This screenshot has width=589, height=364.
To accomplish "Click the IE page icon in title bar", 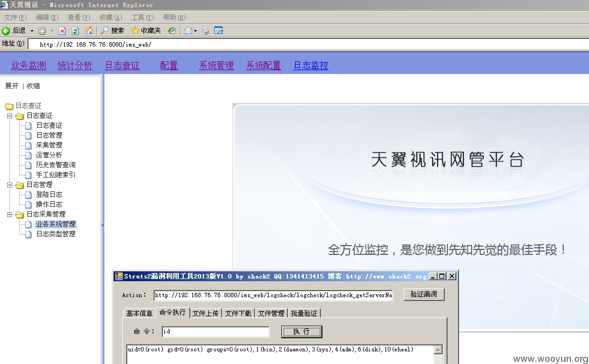I will (4, 5).
